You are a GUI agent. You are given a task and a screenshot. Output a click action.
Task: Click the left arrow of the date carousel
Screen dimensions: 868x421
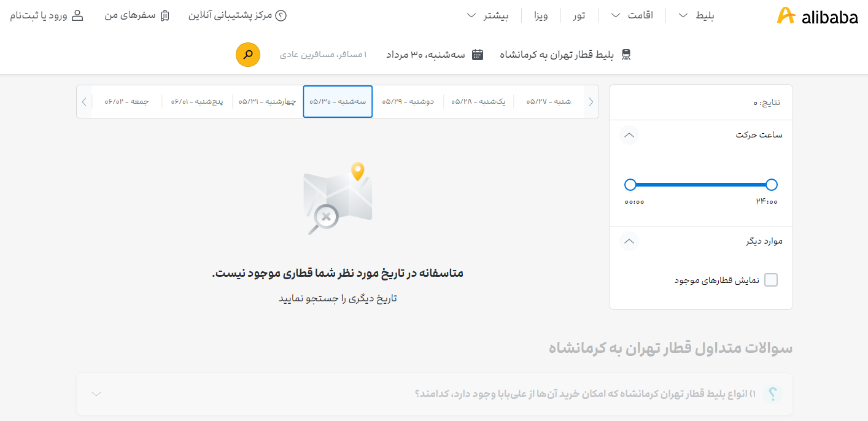click(84, 101)
